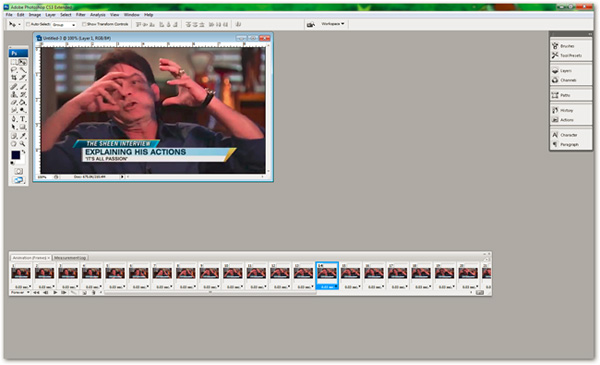Select the Move tool in toolbox

coord(23,62)
